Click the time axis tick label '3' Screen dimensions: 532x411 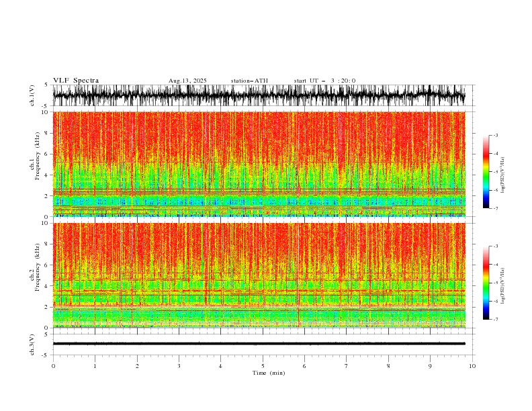pos(179,366)
